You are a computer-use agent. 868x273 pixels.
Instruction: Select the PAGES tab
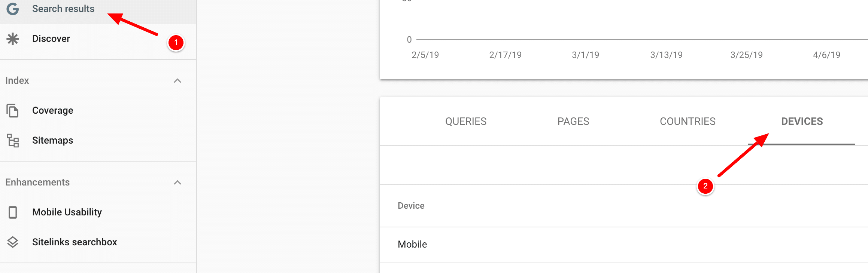click(x=573, y=121)
